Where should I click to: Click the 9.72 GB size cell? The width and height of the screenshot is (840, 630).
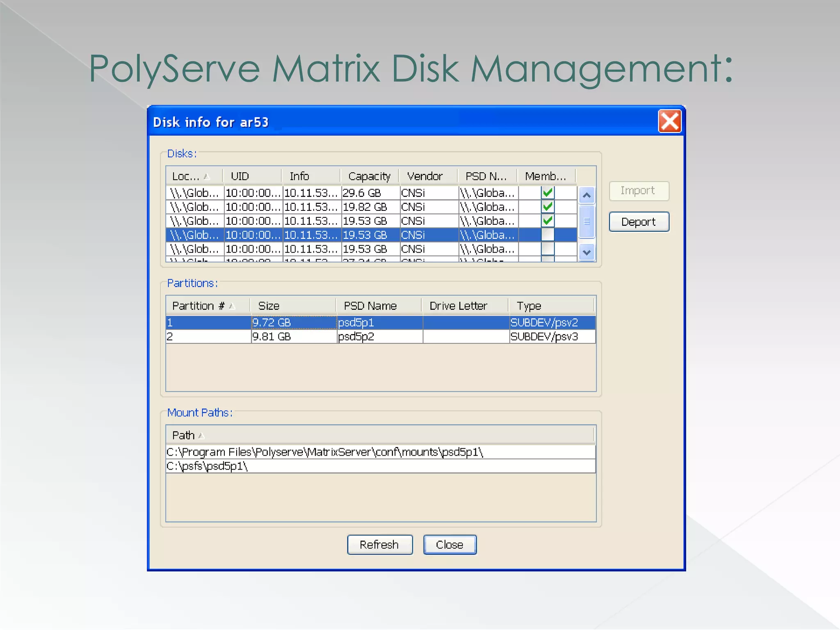[x=294, y=322]
